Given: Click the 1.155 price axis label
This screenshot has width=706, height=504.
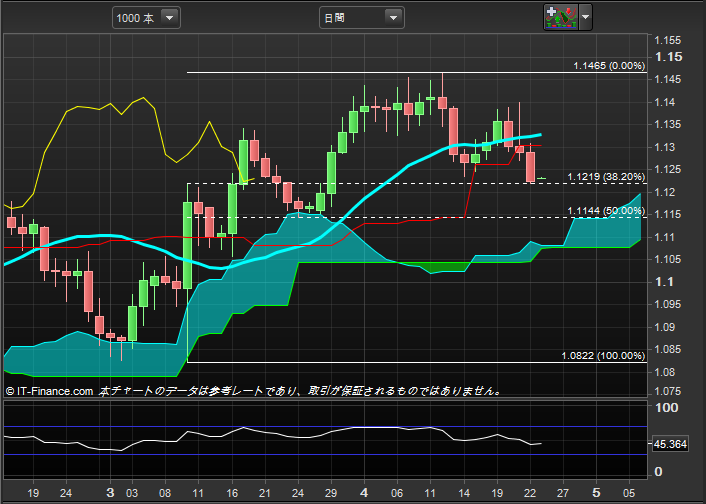Looking at the screenshot, I should pos(668,41).
